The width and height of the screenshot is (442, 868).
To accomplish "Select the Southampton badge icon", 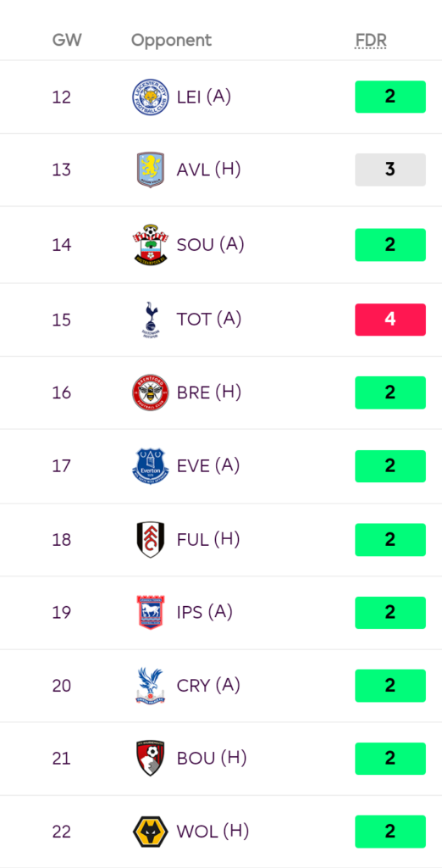I will (x=151, y=244).
